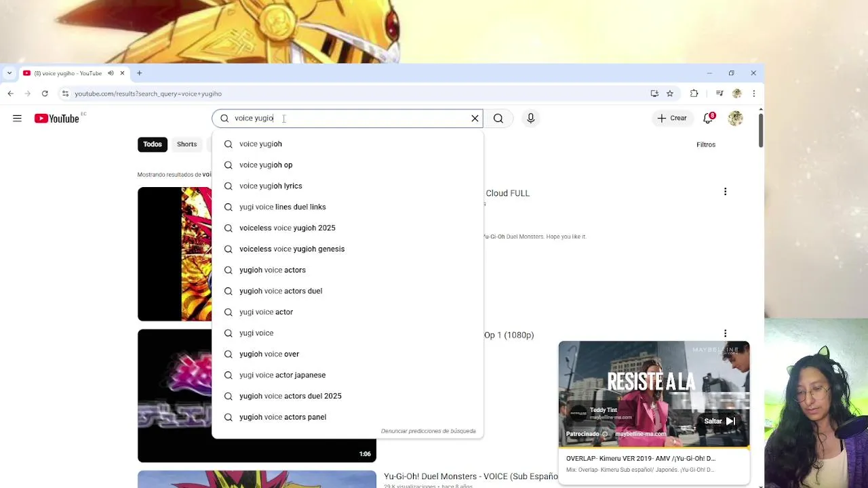Open browser extensions puzzle icon
The height and width of the screenshot is (488, 868).
[x=694, y=94]
